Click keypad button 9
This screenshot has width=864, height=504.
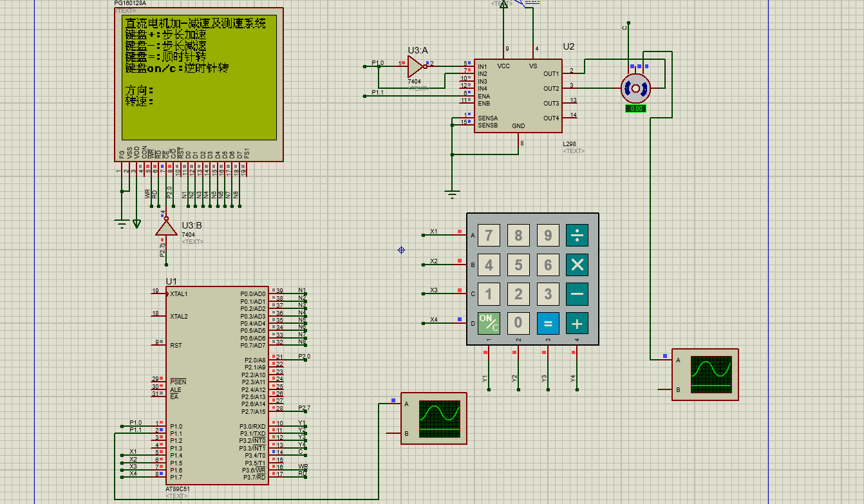coord(548,235)
